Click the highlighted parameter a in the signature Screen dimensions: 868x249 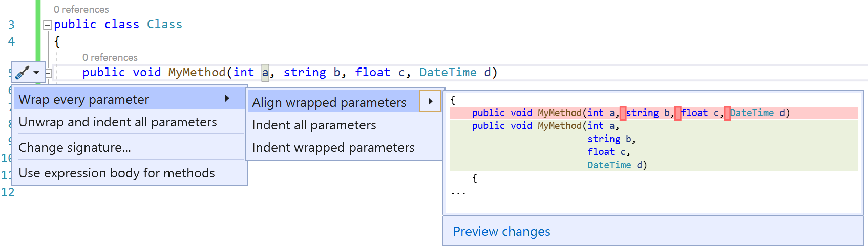[265, 73]
